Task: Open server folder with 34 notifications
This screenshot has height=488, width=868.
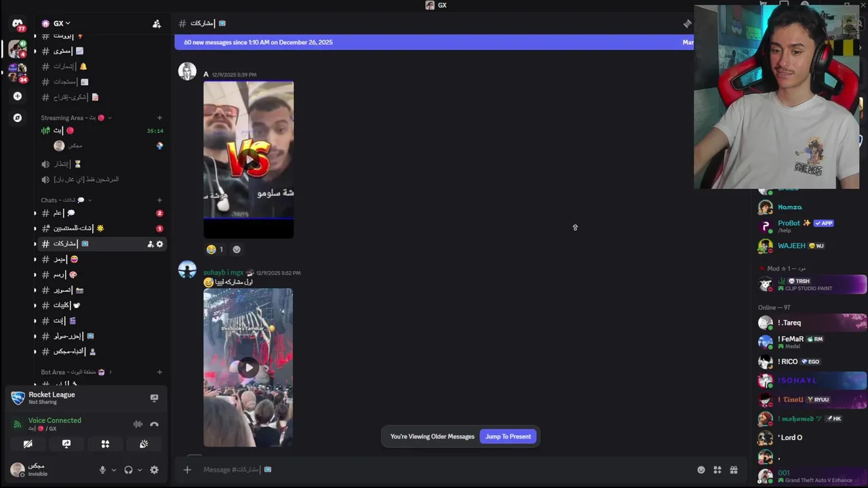Action: click(x=18, y=72)
